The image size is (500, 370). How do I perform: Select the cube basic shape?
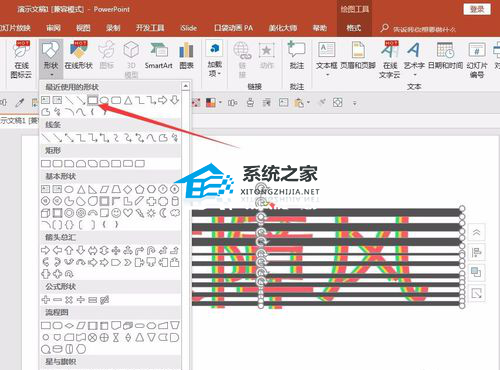pyautogui.click(x=45, y=213)
